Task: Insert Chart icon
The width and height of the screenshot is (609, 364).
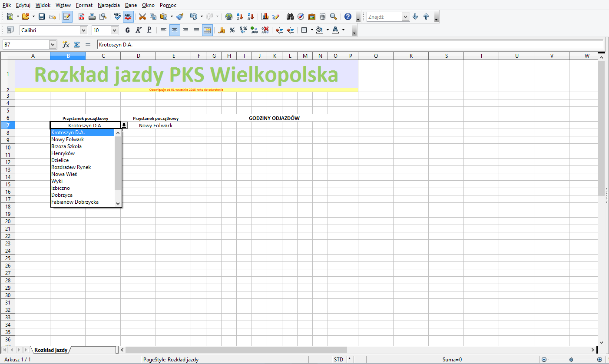Action: tap(265, 17)
